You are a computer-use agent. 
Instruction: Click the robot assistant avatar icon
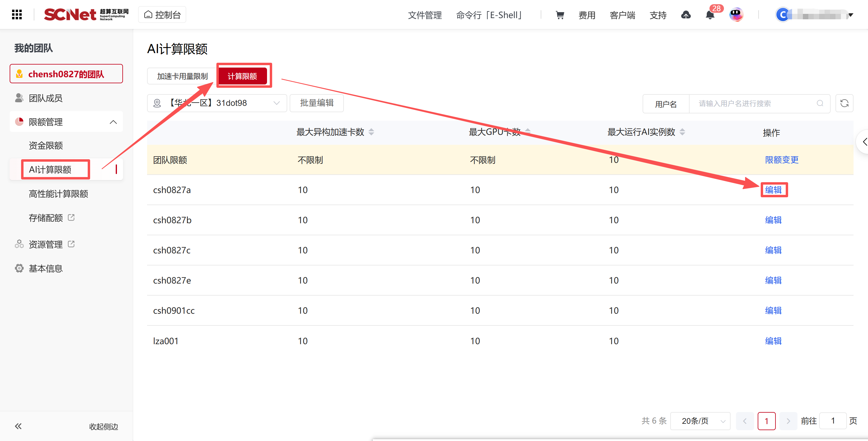click(x=736, y=14)
